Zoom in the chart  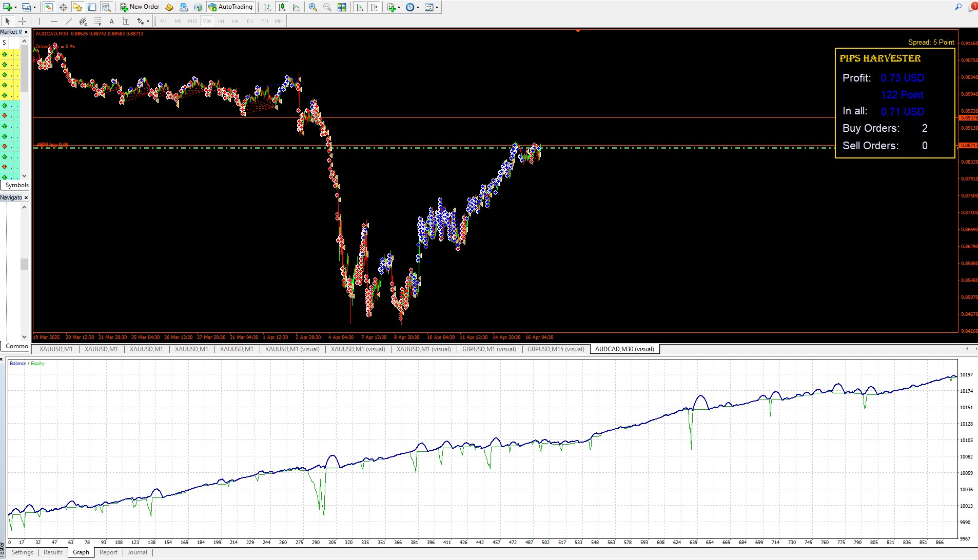coord(313,7)
